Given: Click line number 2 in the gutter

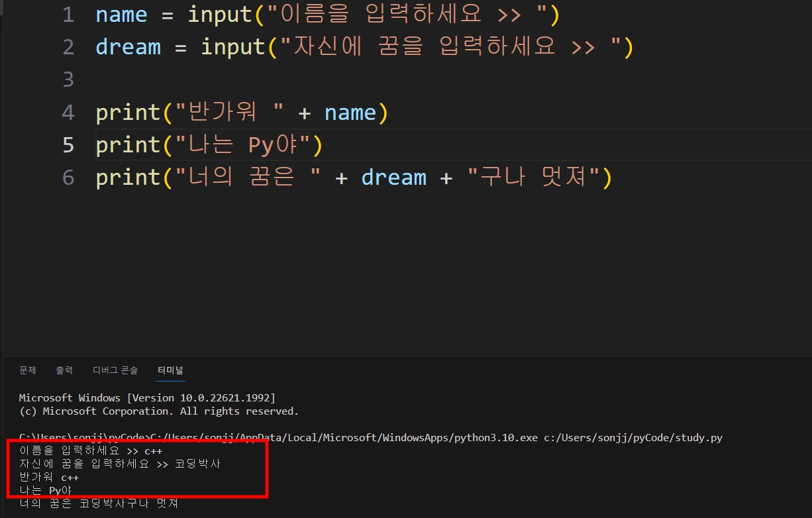Looking at the screenshot, I should pos(68,48).
